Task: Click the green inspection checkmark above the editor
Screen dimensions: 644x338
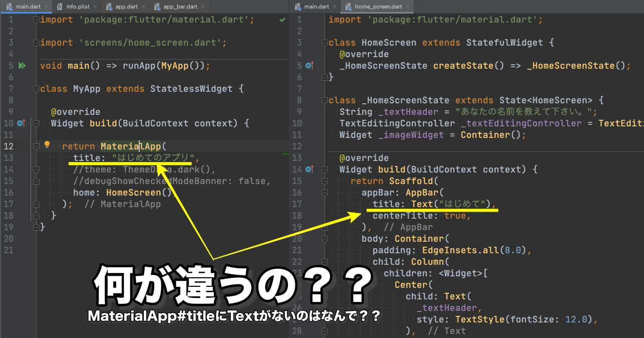Action: 283,20
